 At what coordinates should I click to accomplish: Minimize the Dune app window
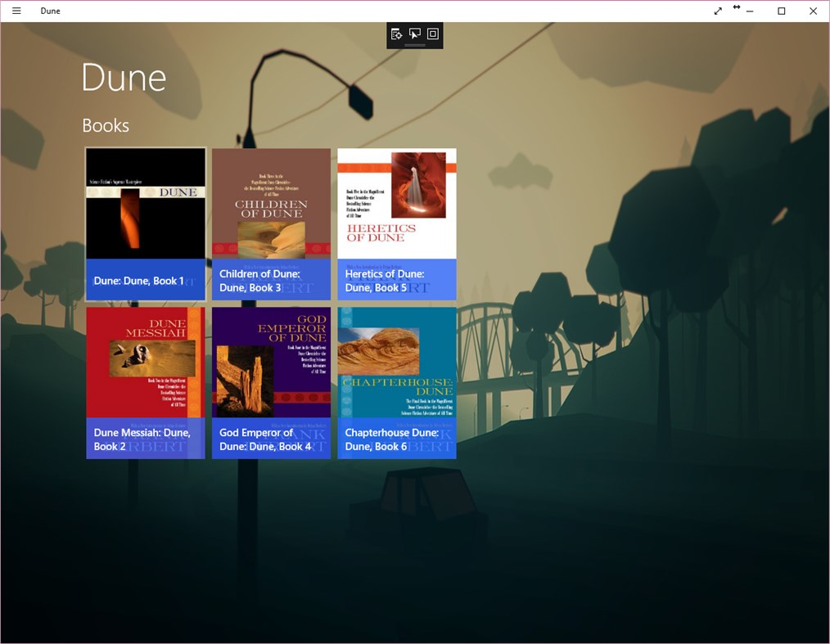(750, 11)
